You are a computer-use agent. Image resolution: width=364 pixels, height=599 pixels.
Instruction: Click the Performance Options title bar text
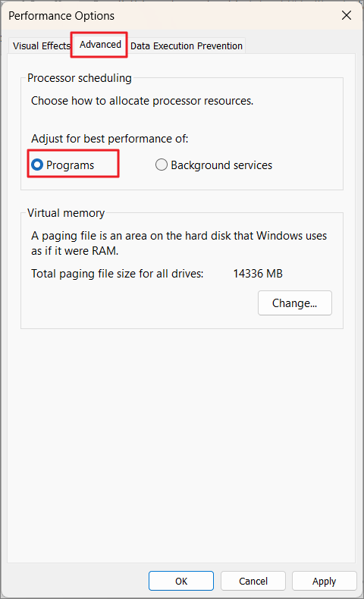pos(61,16)
